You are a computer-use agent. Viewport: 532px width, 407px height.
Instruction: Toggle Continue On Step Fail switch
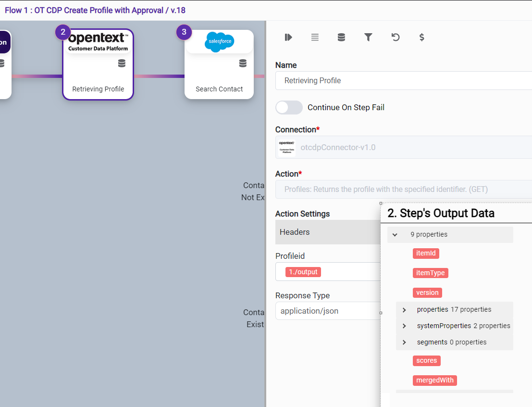tap(289, 108)
